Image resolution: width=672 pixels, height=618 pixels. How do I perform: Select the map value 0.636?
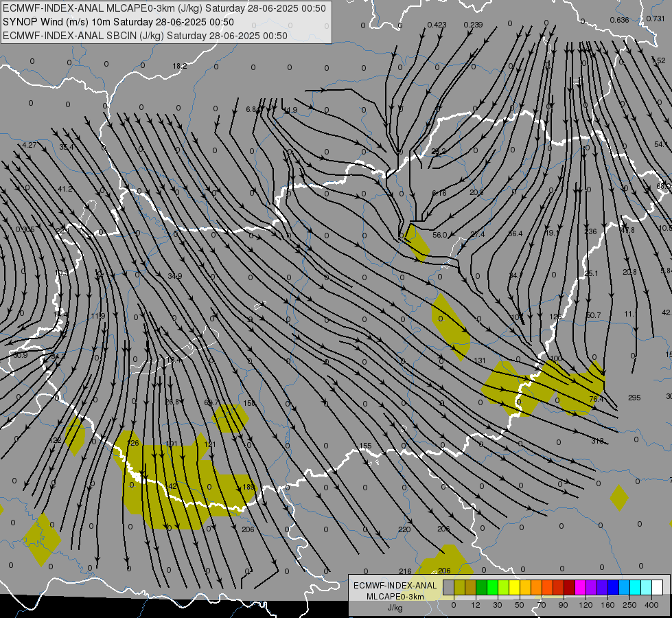click(x=619, y=20)
